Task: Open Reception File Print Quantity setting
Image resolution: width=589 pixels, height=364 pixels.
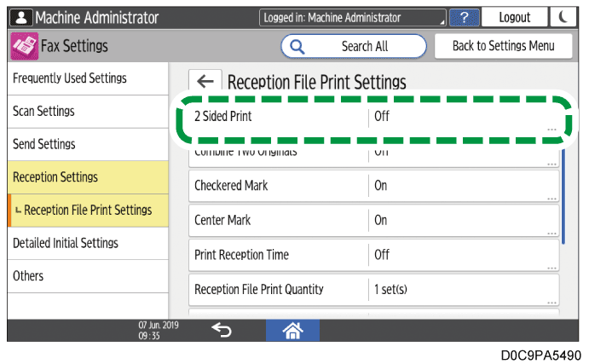Action: tap(373, 289)
